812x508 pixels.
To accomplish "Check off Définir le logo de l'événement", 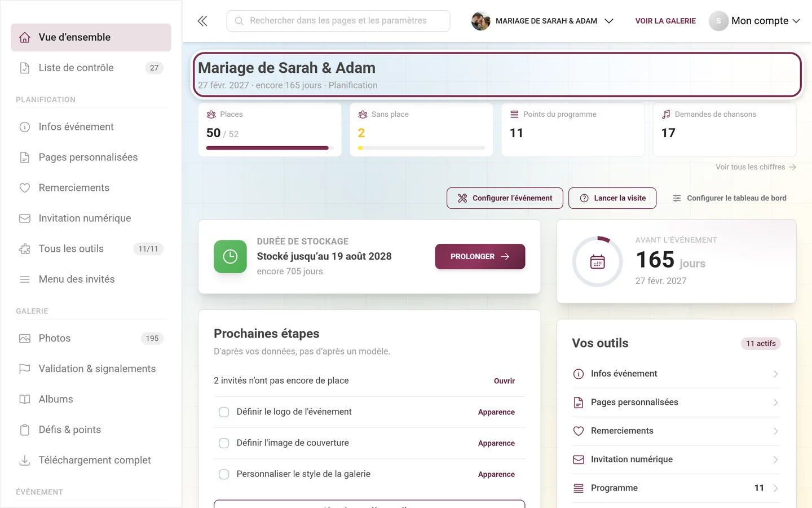I will click(x=224, y=412).
